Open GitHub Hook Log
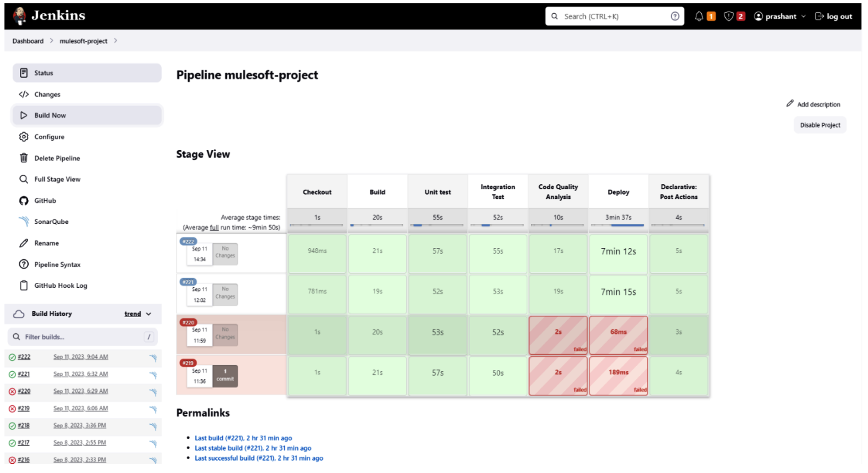 87,285
